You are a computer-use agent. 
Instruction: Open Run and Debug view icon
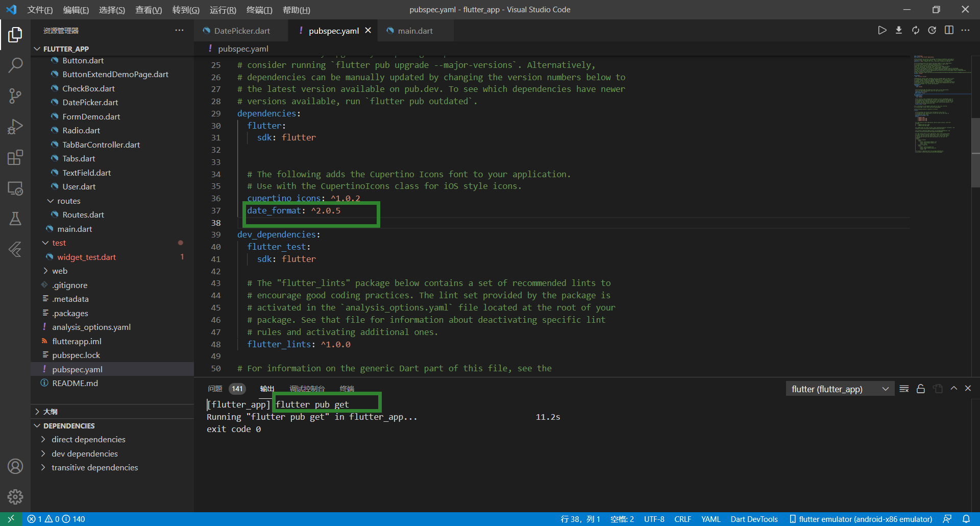coord(15,127)
